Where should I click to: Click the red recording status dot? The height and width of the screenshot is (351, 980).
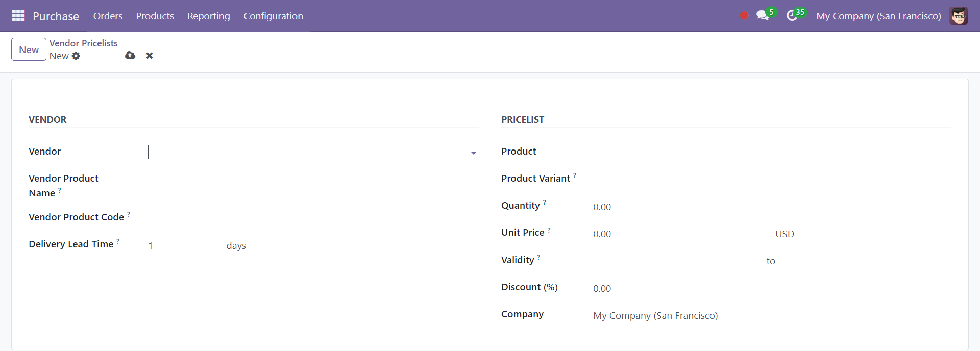point(744,16)
